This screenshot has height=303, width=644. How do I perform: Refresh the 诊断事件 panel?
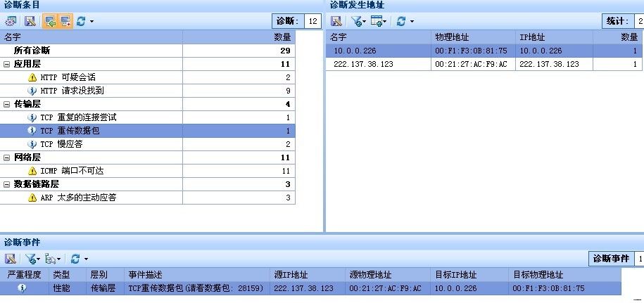coord(75,259)
